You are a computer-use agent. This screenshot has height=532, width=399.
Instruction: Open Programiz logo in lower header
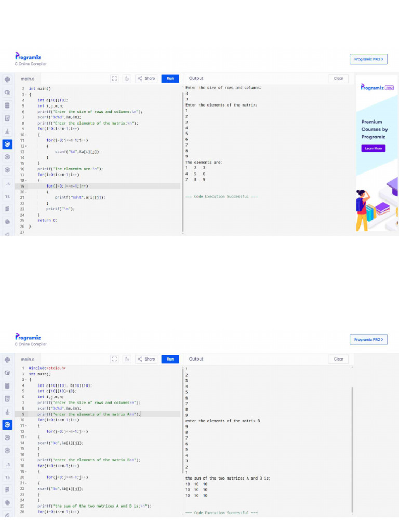point(28,337)
